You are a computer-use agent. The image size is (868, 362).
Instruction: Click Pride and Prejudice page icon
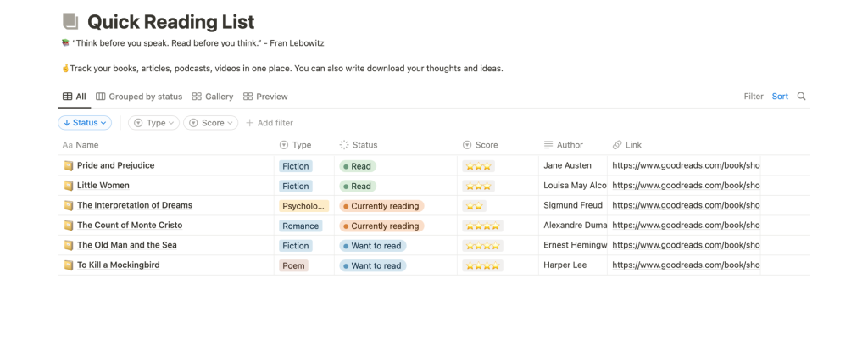tap(69, 166)
